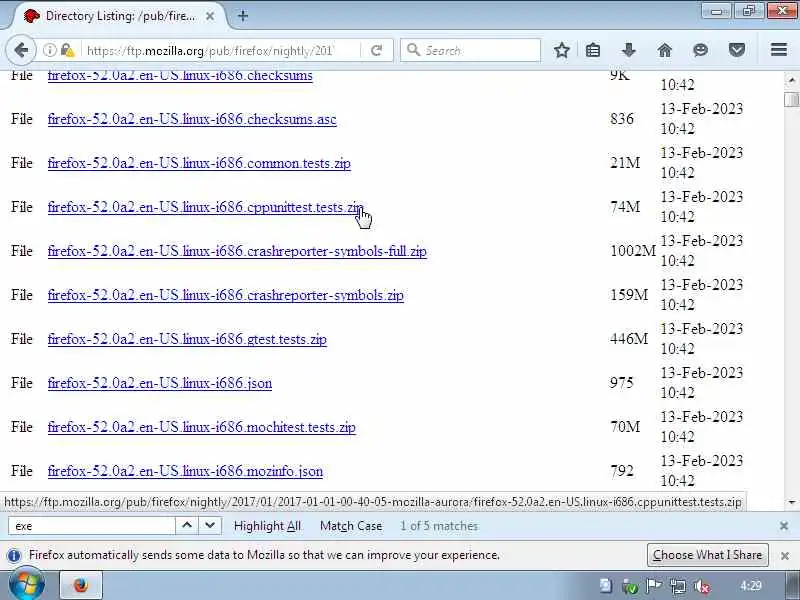Open the Pocket icon

tap(737, 50)
